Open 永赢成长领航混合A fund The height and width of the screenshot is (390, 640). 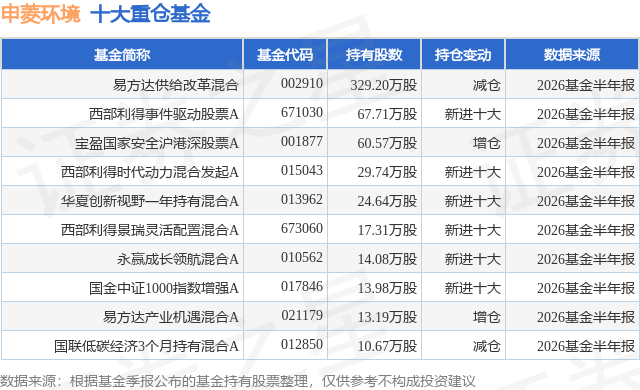coord(178,259)
